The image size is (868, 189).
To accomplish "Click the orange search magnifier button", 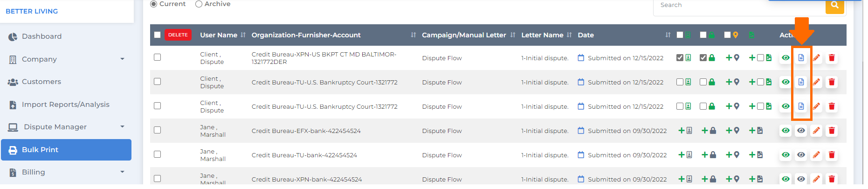I will (x=834, y=5).
